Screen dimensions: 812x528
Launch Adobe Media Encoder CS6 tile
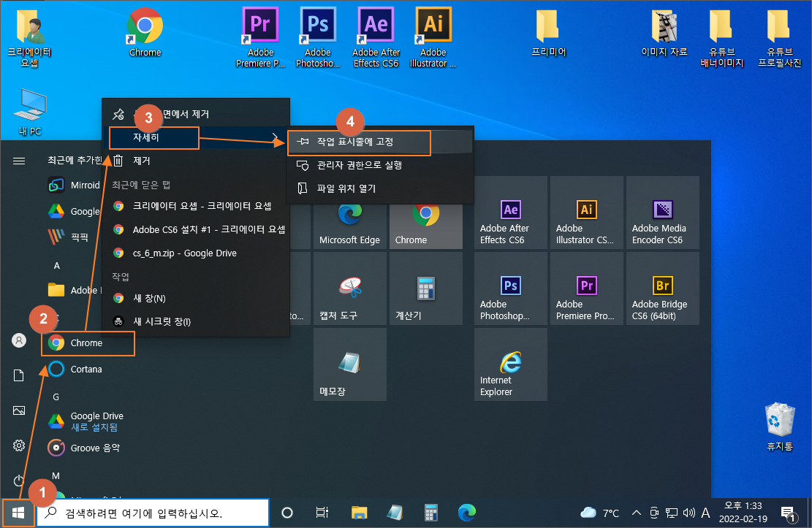point(663,213)
